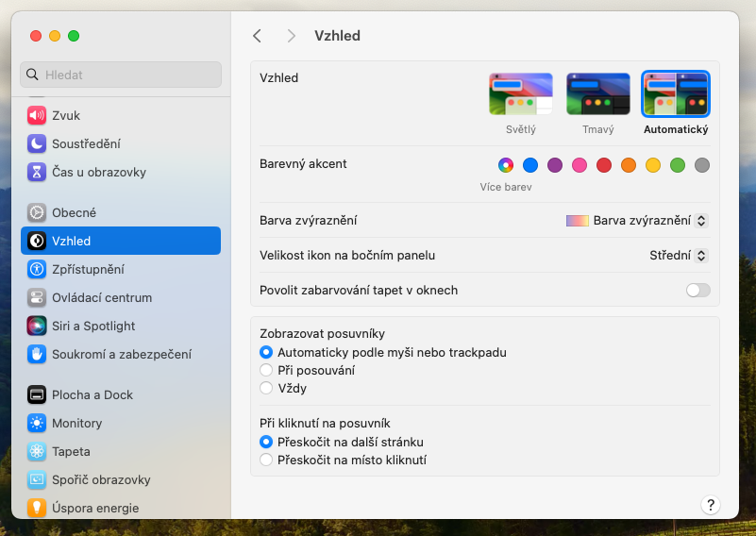Click the search magnifier icon
The image size is (756, 536).
pos(32,75)
